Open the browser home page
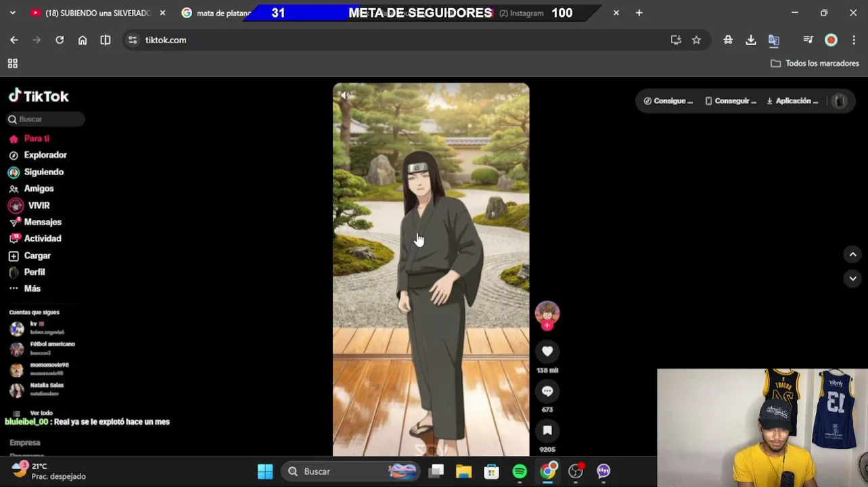The image size is (868, 487). [83, 40]
